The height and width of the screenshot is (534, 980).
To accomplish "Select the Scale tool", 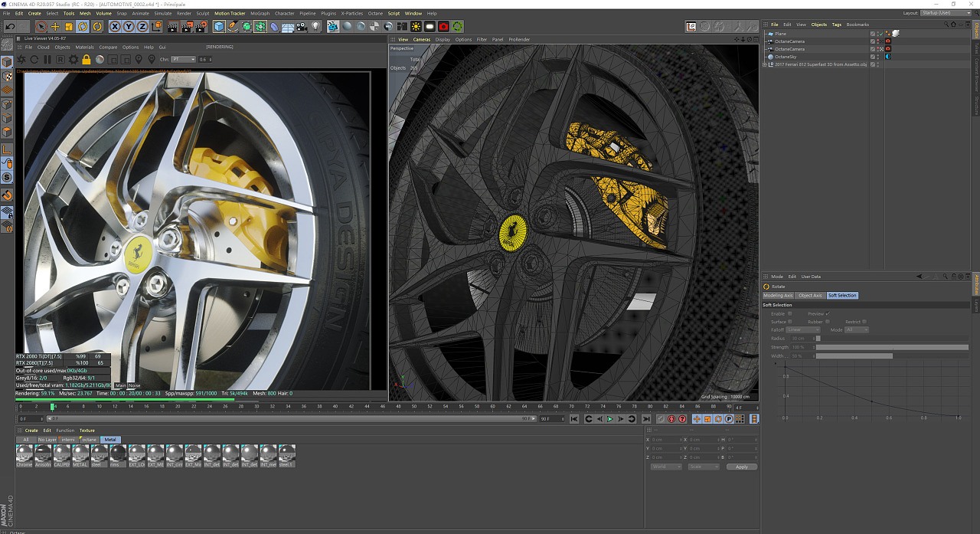I will coord(69,27).
